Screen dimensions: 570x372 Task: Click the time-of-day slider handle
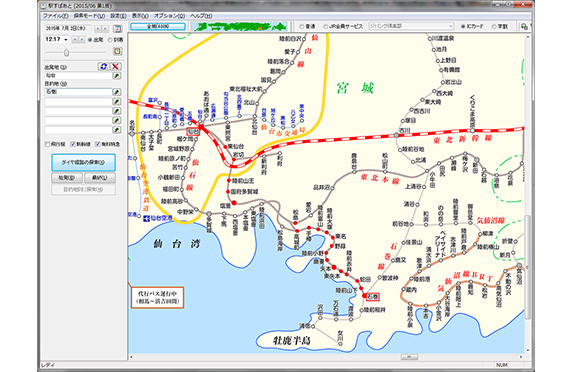point(66,53)
